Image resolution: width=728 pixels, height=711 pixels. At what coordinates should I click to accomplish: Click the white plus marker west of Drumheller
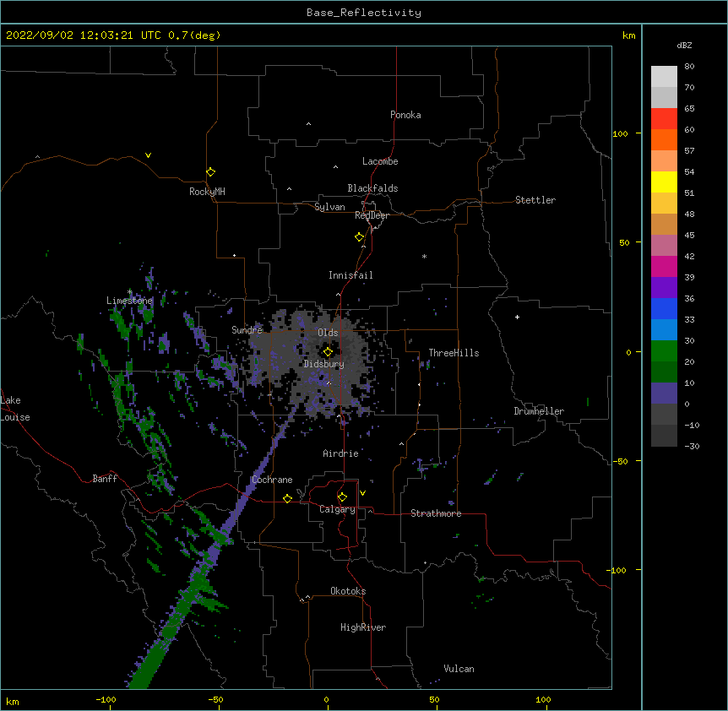[517, 317]
